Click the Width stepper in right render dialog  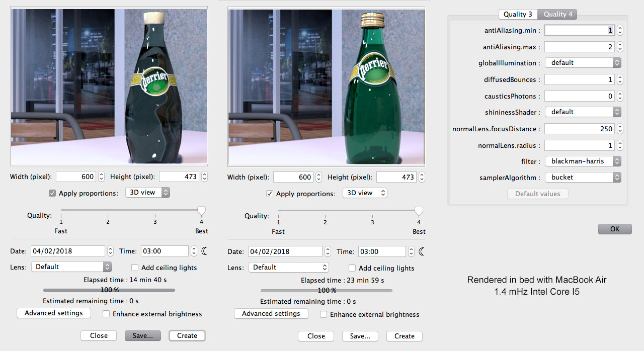(318, 177)
